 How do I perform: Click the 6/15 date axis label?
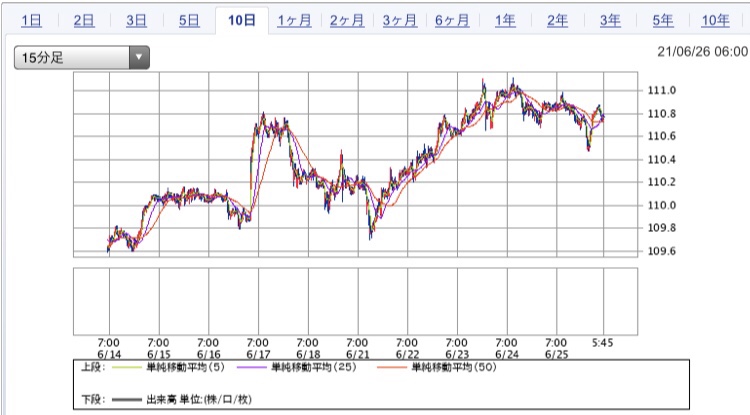tap(159, 355)
